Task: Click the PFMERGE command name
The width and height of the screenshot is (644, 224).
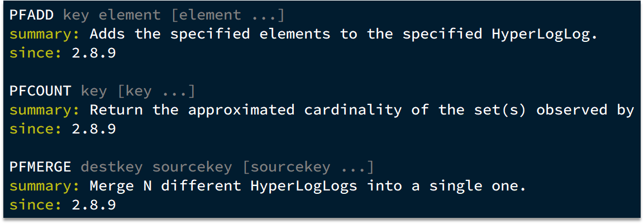Action: [x=40, y=167]
